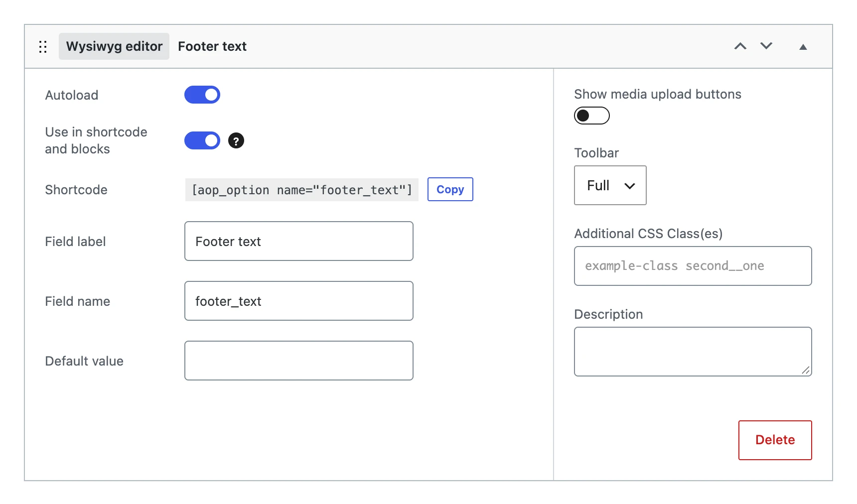Focus the Field name input
The width and height of the screenshot is (857, 504).
coord(299,301)
